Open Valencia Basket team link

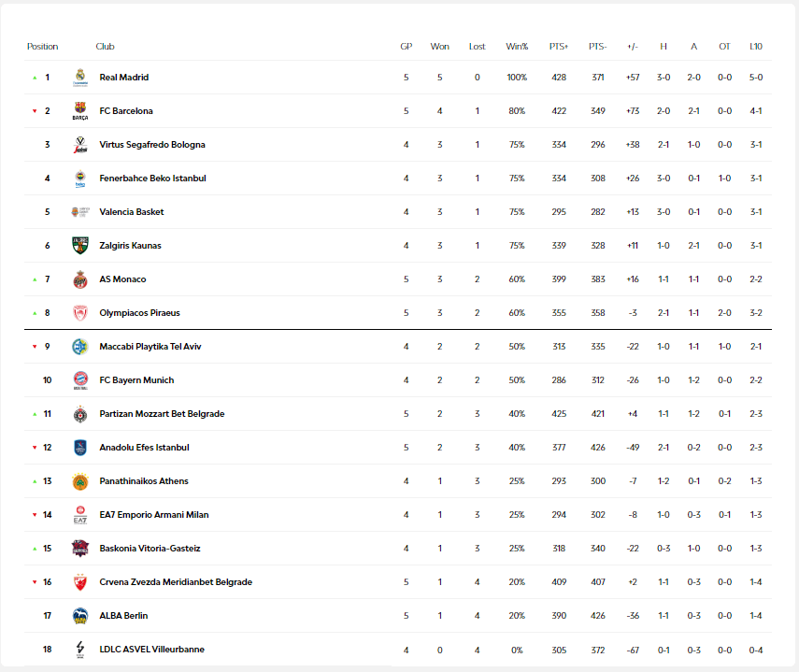click(131, 212)
